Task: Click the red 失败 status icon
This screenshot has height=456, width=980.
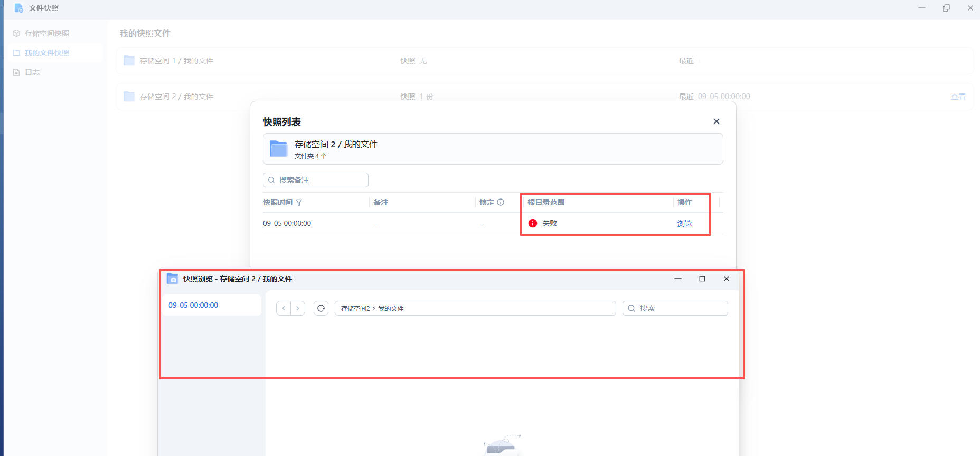Action: click(533, 223)
